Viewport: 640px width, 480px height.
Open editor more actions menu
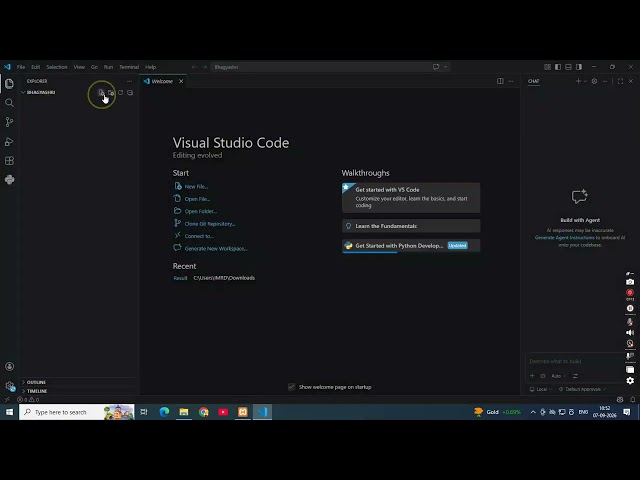pos(511,81)
